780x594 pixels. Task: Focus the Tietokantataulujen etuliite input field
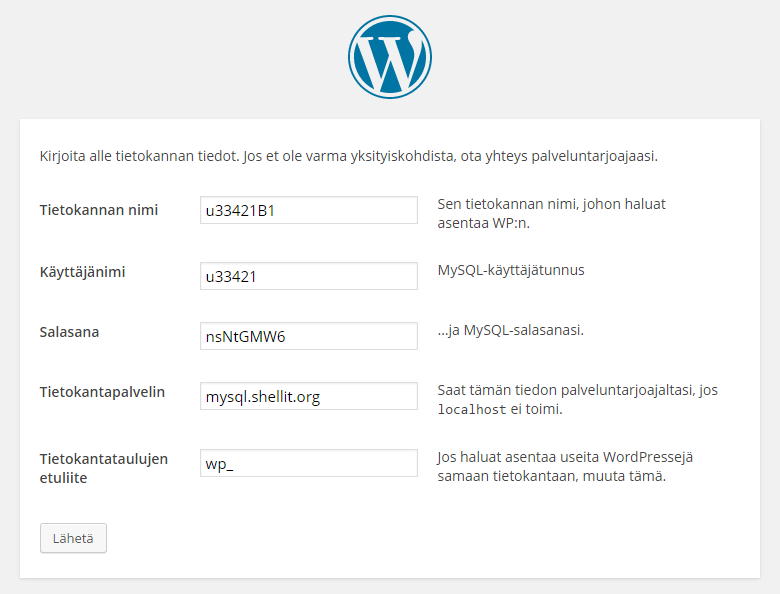pyautogui.click(x=309, y=463)
